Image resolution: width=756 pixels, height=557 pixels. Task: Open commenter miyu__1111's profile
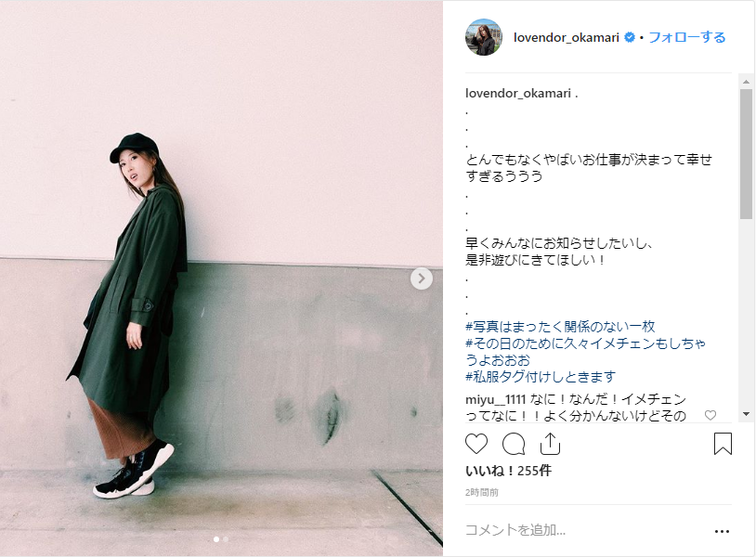pyautogui.click(x=495, y=399)
